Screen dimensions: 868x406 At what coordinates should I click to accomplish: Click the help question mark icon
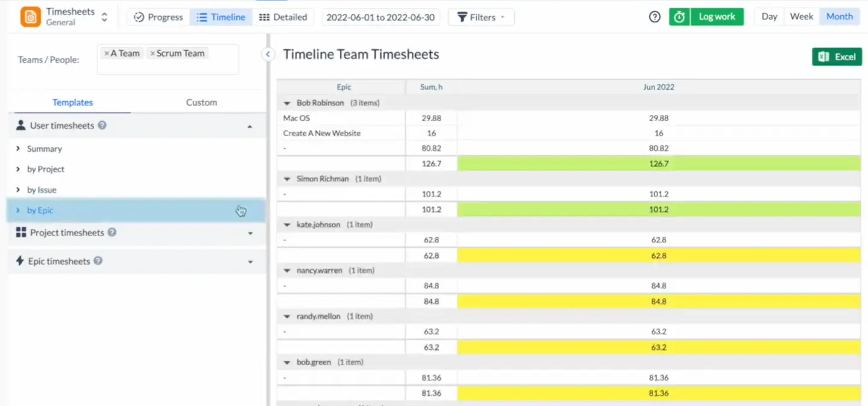(655, 17)
